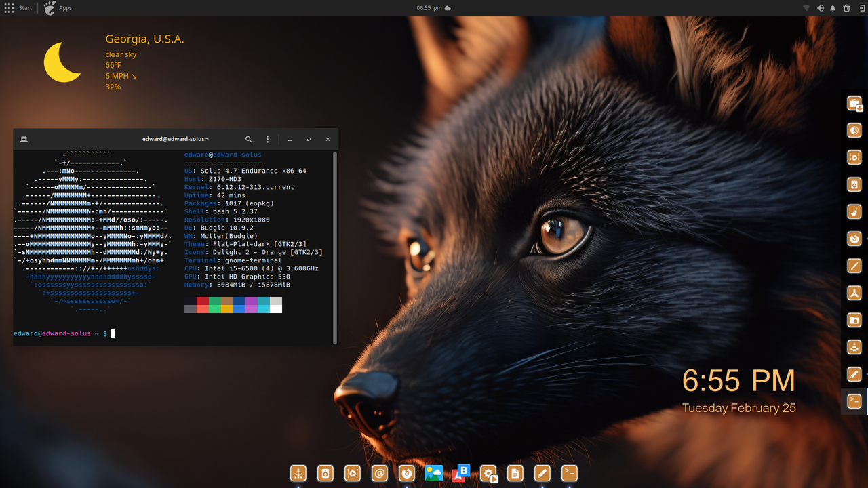The width and height of the screenshot is (868, 488).
Task: Click the terminal title edward@edward-solus:~
Action: coord(176,139)
